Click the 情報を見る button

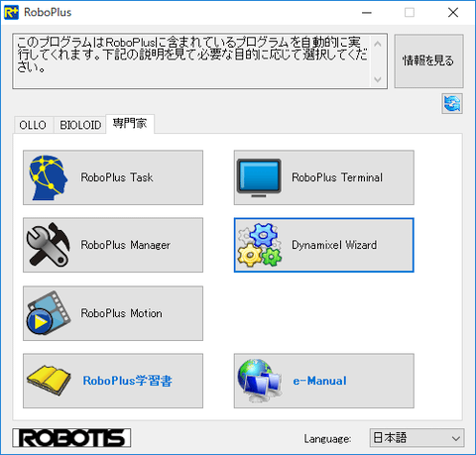pyautogui.click(x=428, y=60)
